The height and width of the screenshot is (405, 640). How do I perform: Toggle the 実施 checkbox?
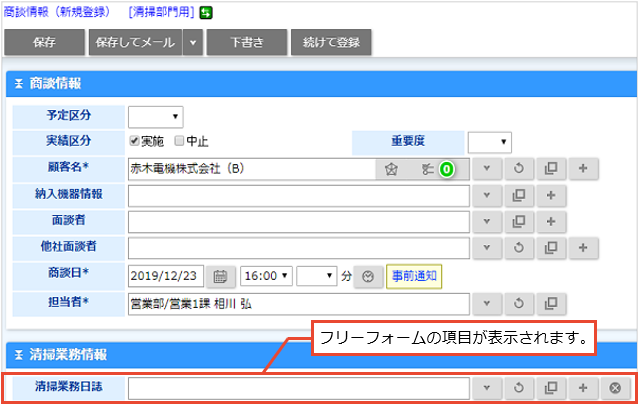(134, 141)
